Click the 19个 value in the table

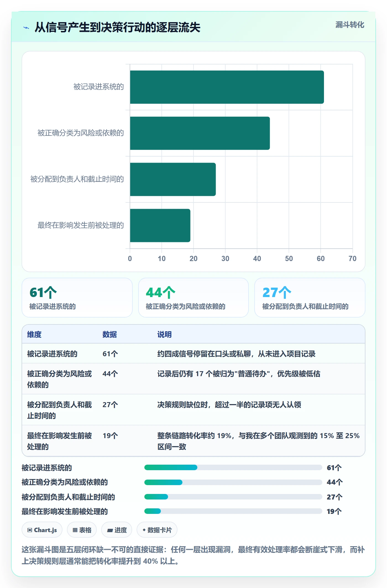coord(110,436)
